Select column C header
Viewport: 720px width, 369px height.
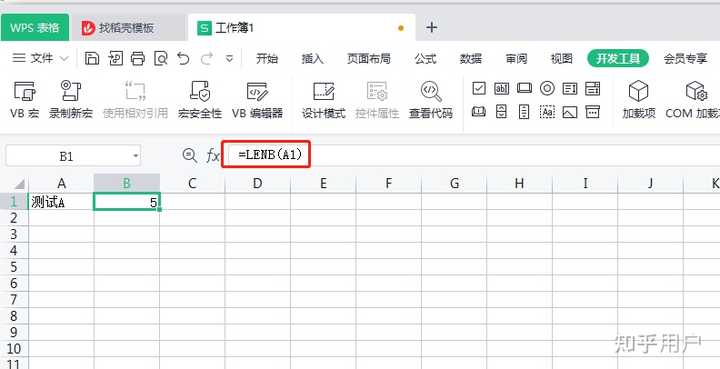pyautogui.click(x=192, y=184)
